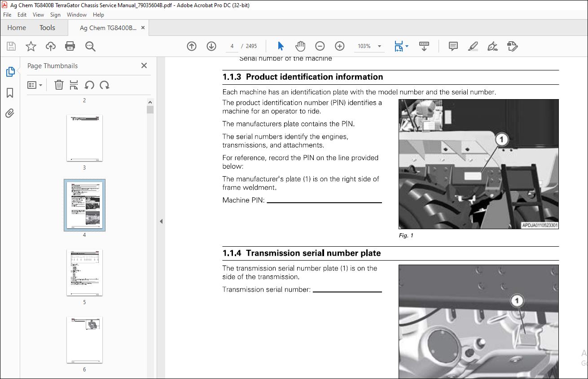Choose the selection arrow tool

point(281,46)
